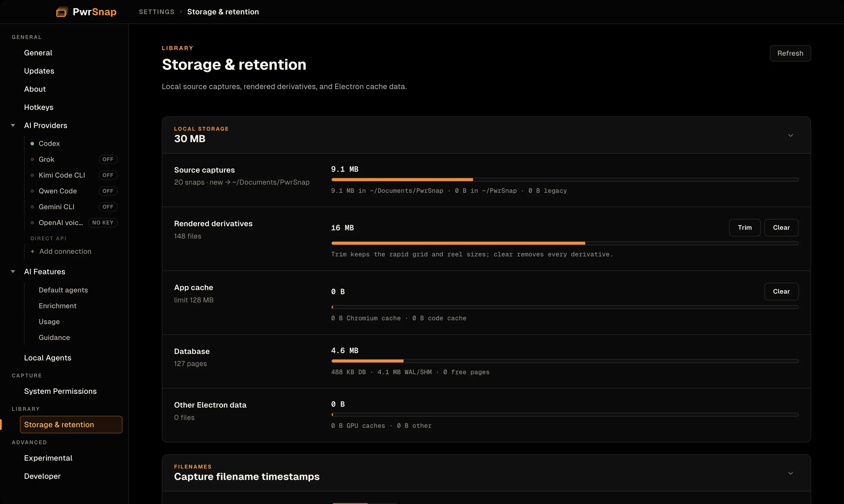Select the Qwen Code provider
Screen dimensions: 844x504
(58, 191)
